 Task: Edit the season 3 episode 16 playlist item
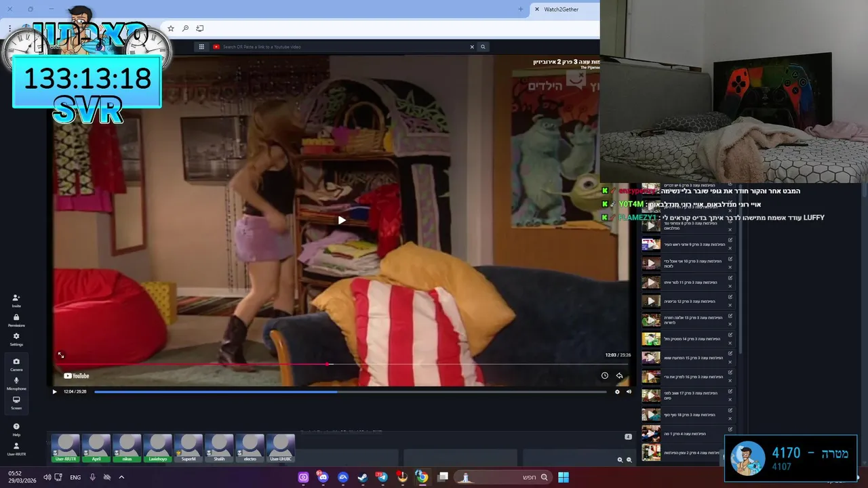click(730, 372)
